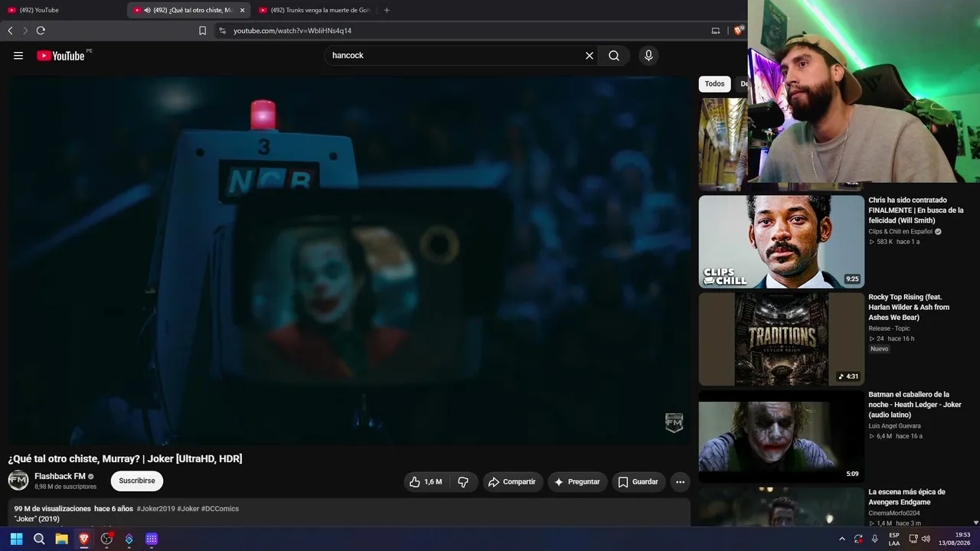Screen dimensions: 980x551
Task: Go back to the previous page
Action: click(10, 31)
